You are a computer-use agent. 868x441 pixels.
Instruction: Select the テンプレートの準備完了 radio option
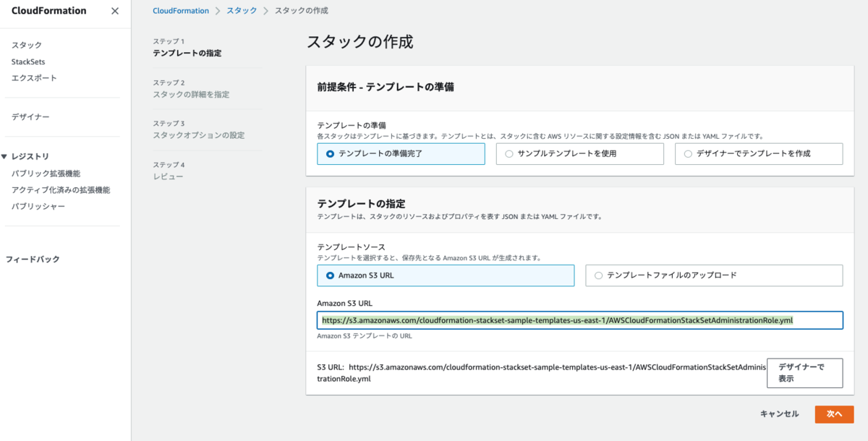[x=401, y=154]
